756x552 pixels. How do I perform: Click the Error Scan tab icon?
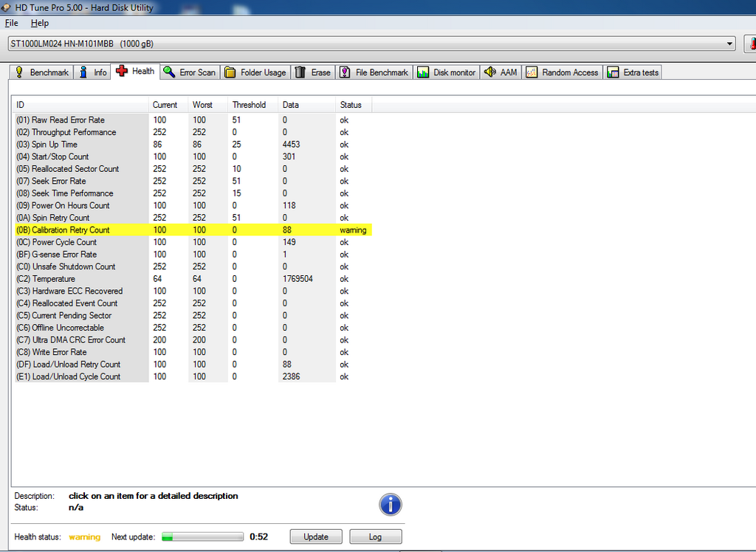168,72
